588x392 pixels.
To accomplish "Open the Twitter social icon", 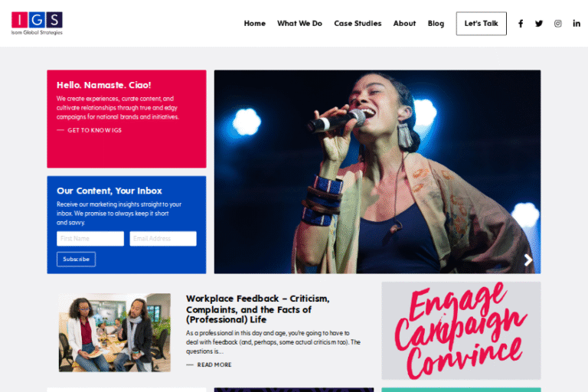I will 539,24.
